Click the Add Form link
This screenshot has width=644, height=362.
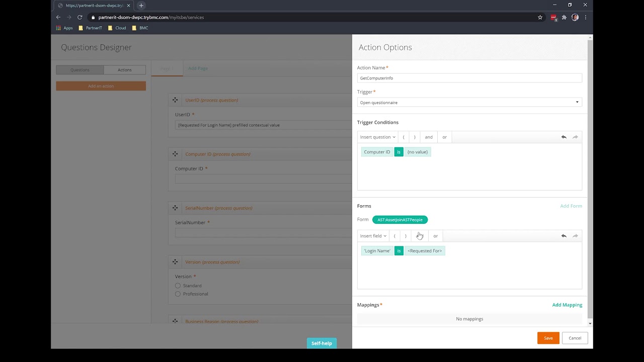point(571,206)
